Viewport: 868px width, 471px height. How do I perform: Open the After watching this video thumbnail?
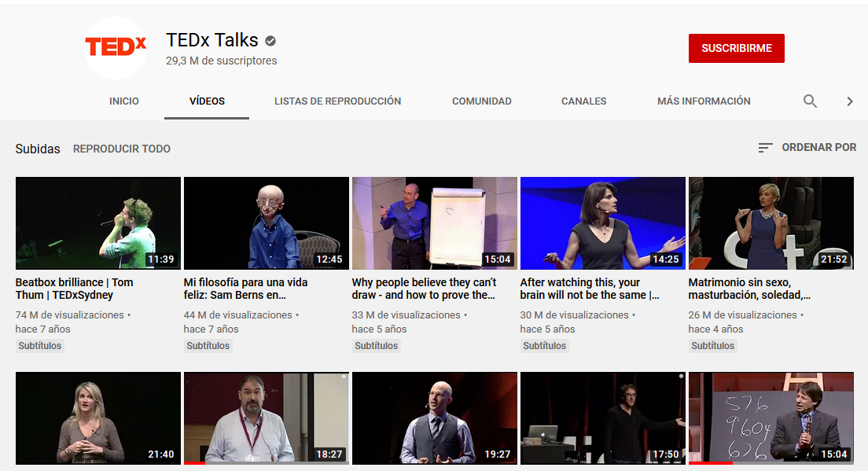(603, 223)
